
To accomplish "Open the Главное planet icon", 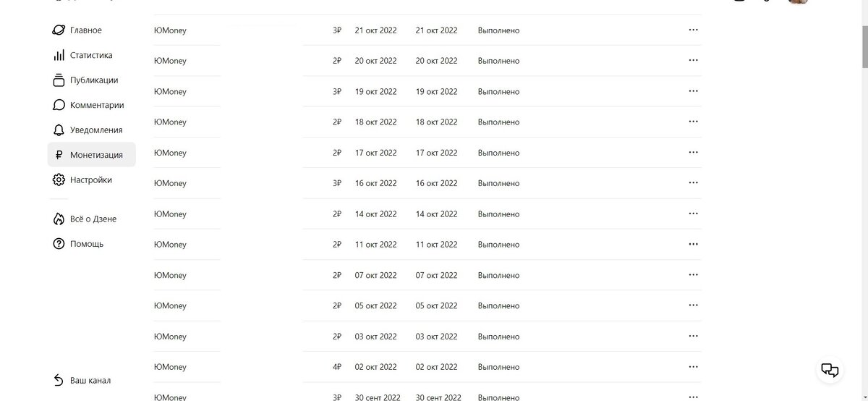I will tap(59, 30).
